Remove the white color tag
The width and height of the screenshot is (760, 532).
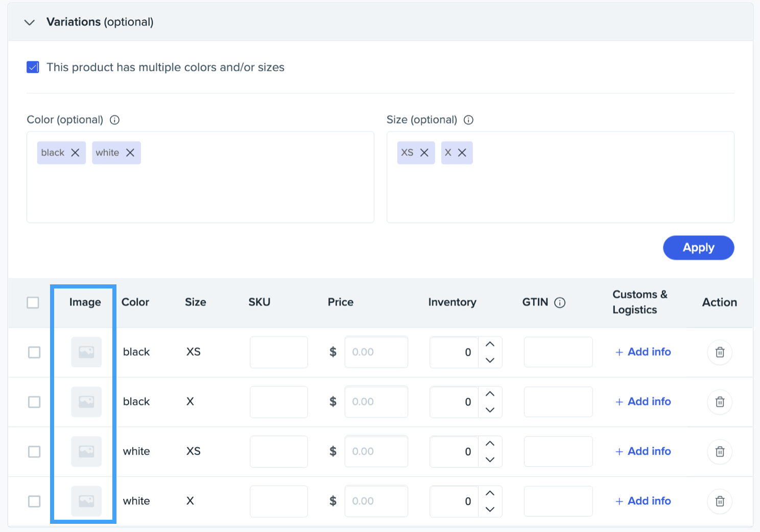(130, 153)
